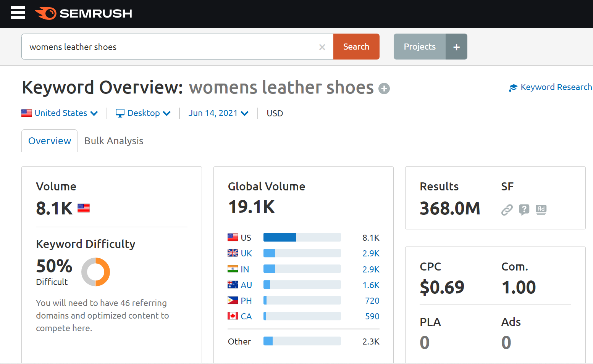Screen dimensions: 593x364
Task: Click the CPC $0.69 value
Action: 442,287
